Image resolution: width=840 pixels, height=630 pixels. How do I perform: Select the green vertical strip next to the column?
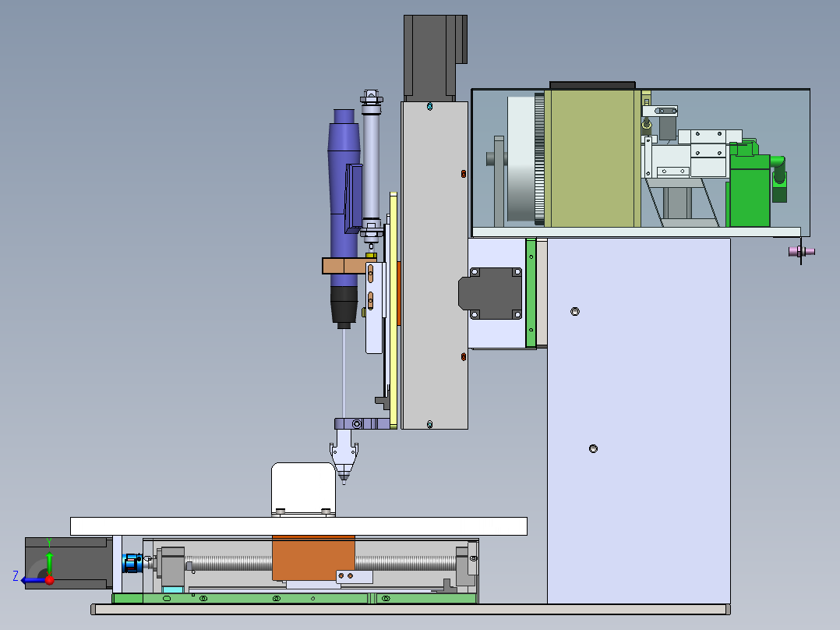click(531, 292)
